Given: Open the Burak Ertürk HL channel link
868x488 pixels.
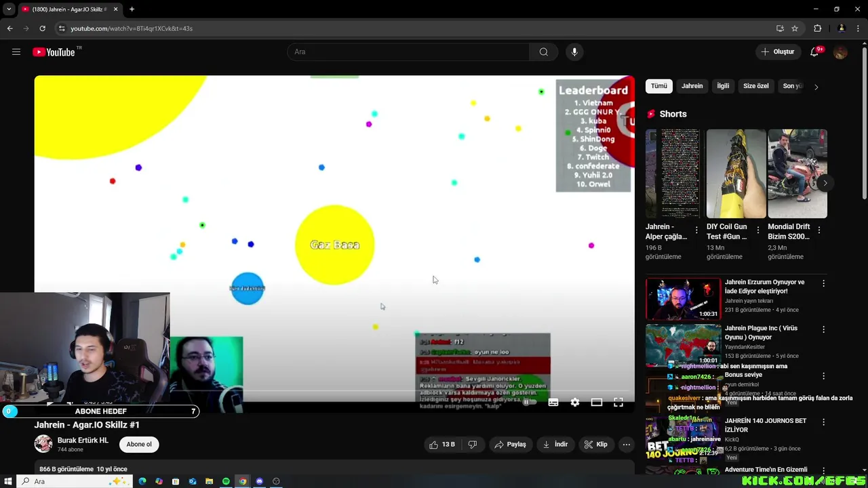Looking at the screenshot, I should (83, 441).
